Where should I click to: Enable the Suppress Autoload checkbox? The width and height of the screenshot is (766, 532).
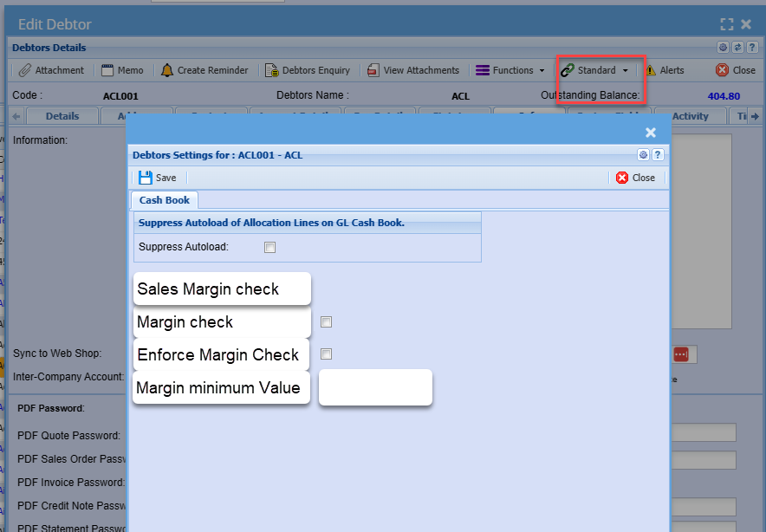click(269, 247)
